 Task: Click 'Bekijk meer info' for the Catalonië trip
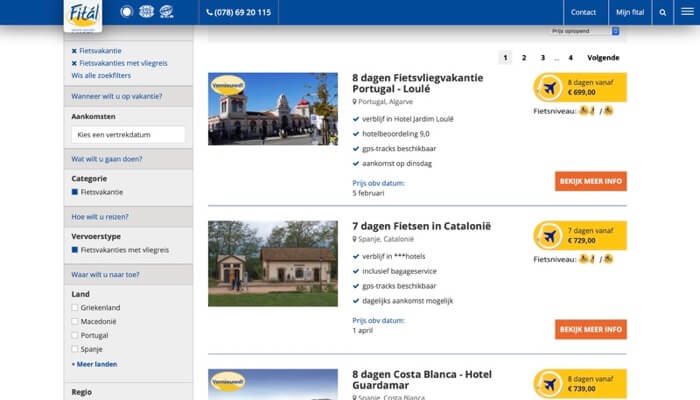pos(591,329)
